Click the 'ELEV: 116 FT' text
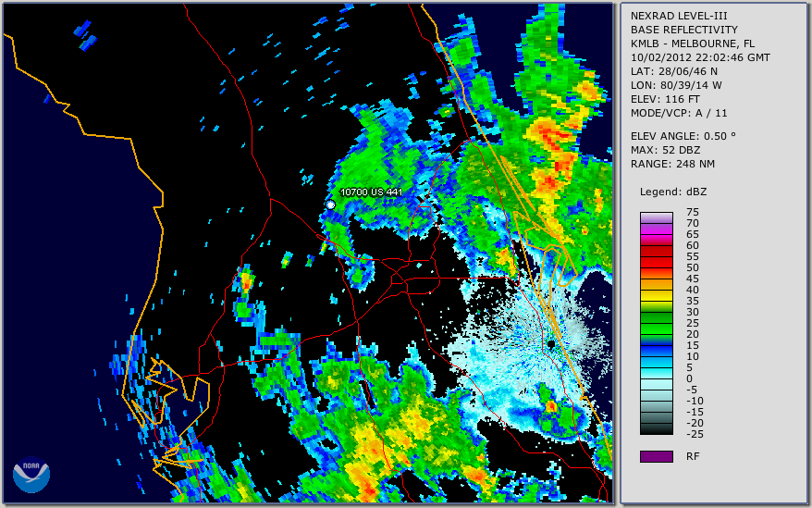The width and height of the screenshot is (812, 508). (665, 99)
